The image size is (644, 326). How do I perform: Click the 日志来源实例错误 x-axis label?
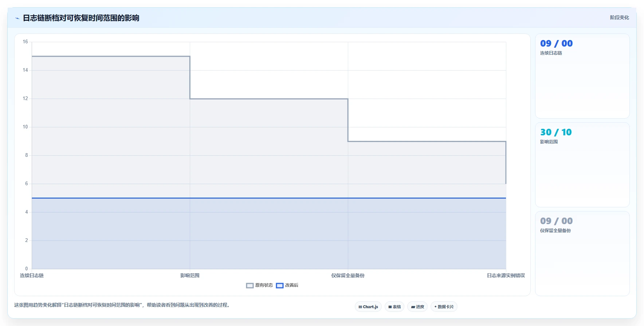(506, 275)
